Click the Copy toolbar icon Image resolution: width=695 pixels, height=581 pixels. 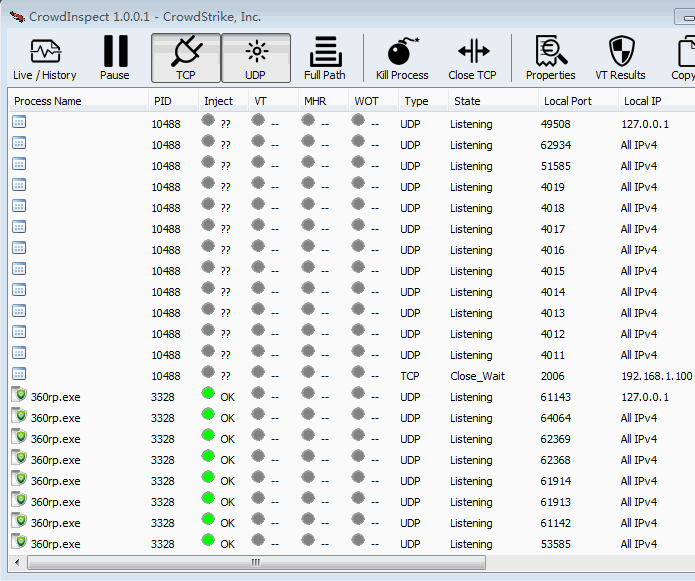click(684, 58)
